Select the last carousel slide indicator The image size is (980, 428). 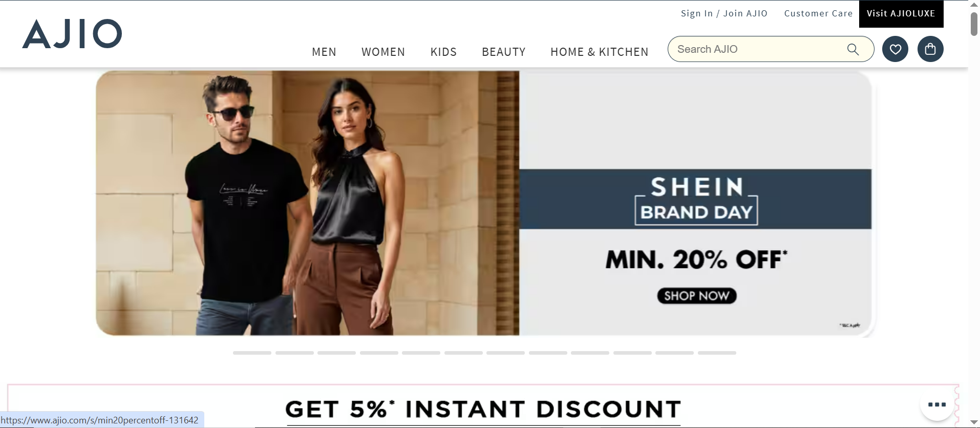717,353
